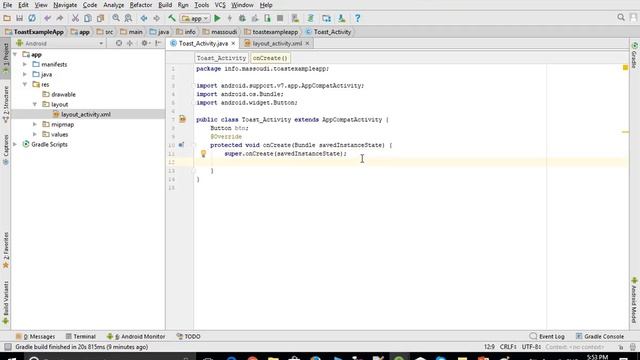
Task: Click the Undo arrow icon
Action: 47,18
